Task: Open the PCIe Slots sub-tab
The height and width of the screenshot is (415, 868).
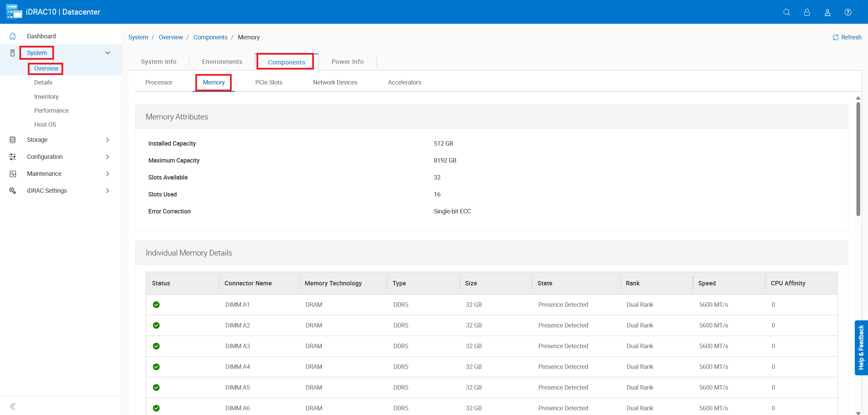Action: (268, 82)
